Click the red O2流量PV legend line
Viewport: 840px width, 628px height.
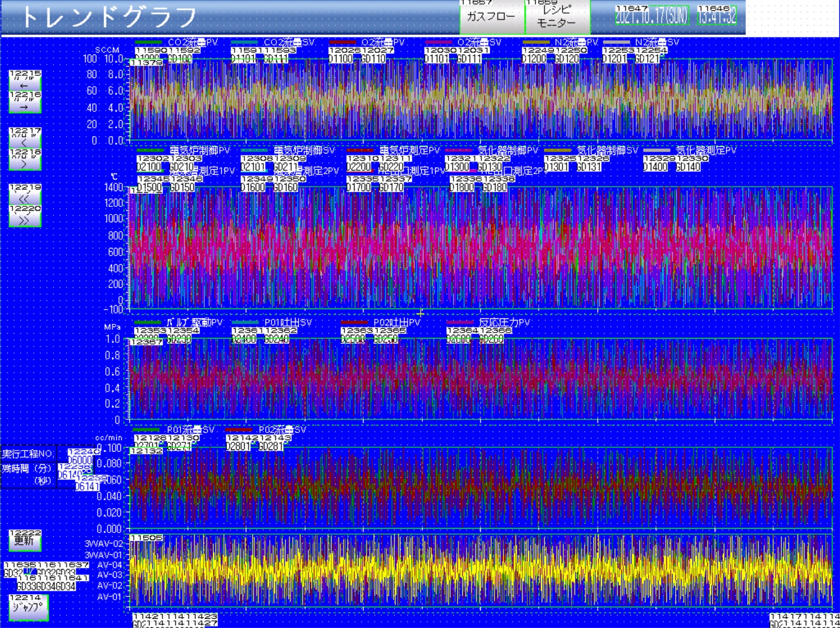point(343,42)
